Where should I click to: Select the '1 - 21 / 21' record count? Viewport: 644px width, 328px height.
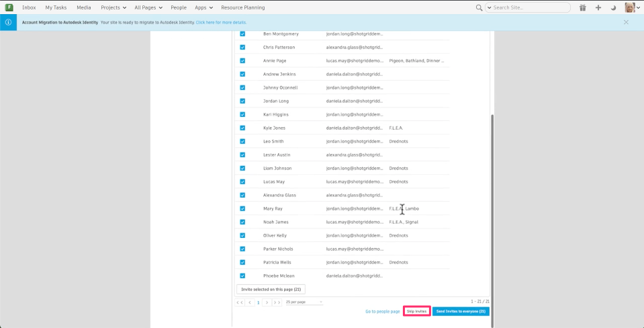[x=480, y=302]
